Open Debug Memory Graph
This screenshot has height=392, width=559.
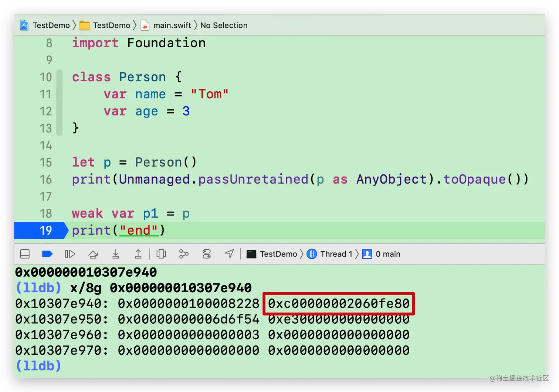click(x=184, y=254)
